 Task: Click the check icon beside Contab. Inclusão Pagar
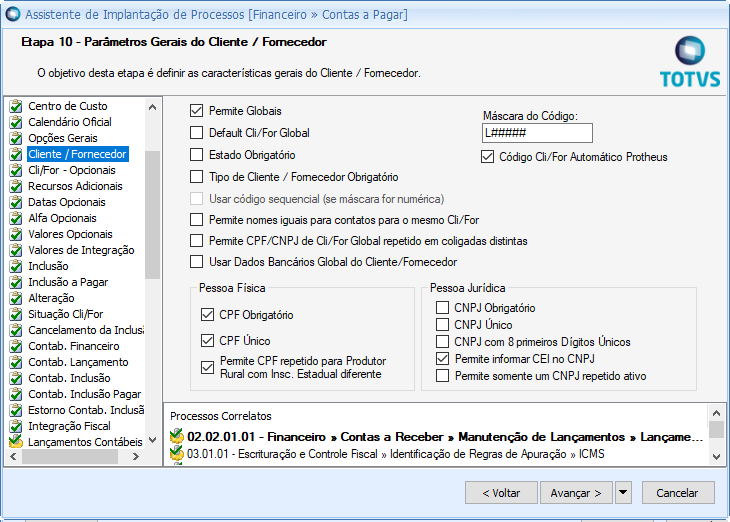[x=16, y=394]
